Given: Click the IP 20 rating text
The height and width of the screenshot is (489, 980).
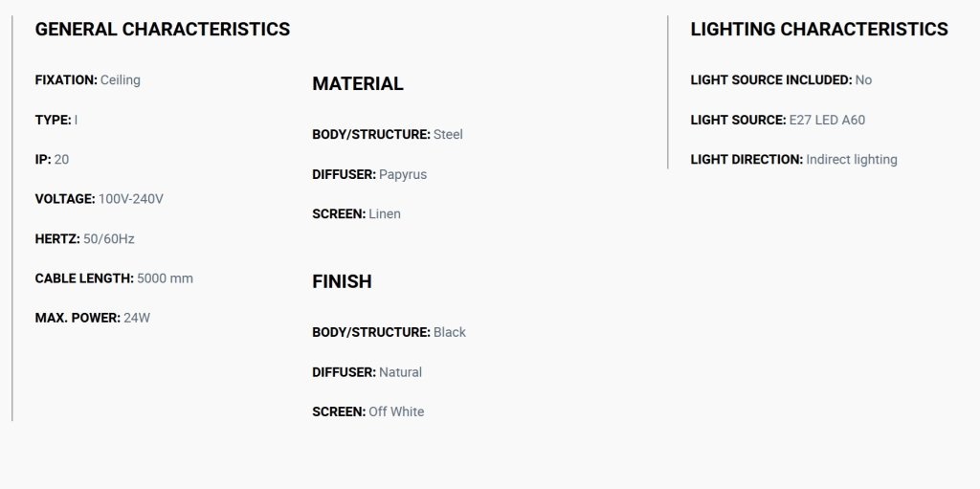Looking at the screenshot, I should click(x=52, y=160).
